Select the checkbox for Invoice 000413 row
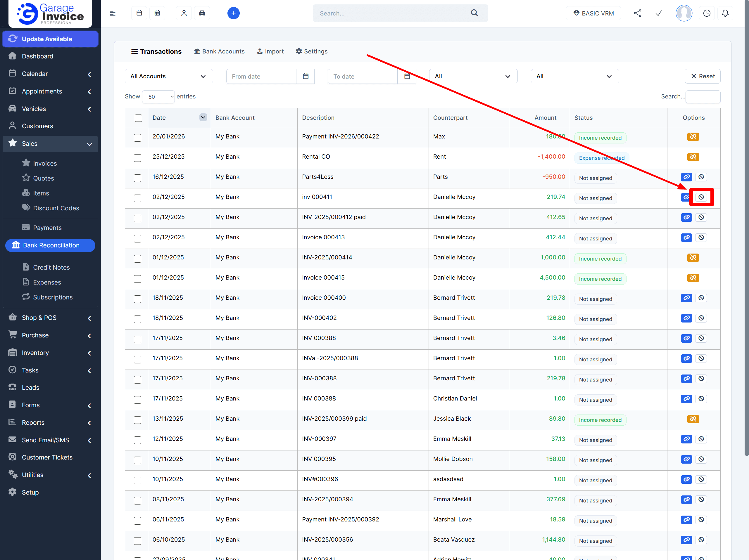This screenshot has width=749, height=560. 137,239
